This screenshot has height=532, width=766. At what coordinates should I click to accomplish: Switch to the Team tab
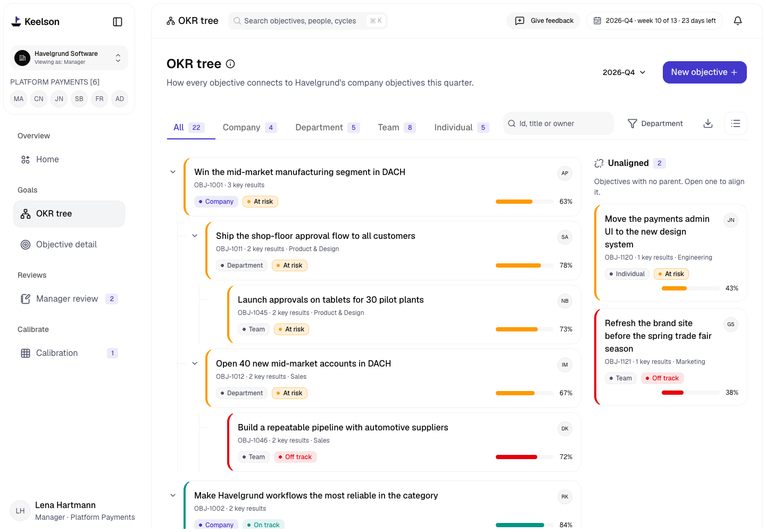pos(397,128)
